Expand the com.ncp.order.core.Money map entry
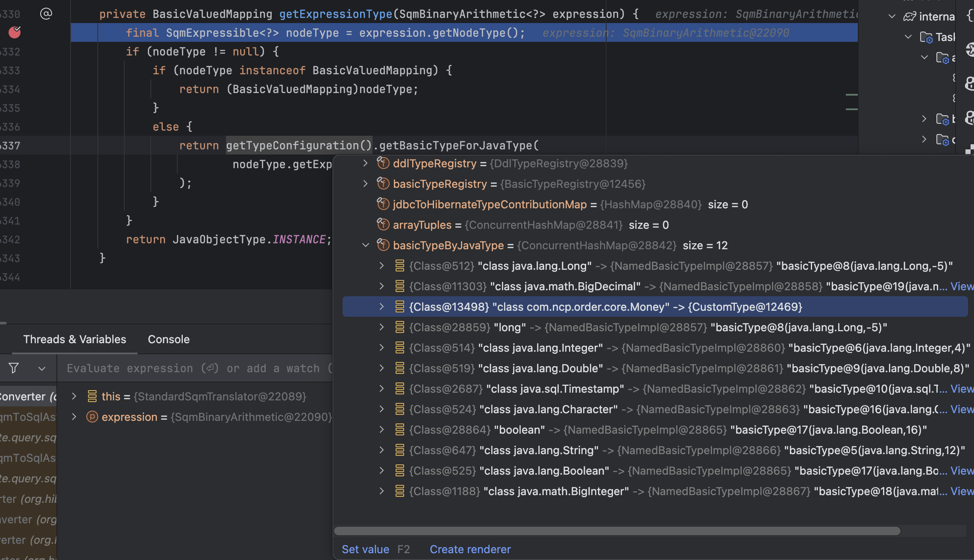Image resolution: width=974 pixels, height=560 pixels. click(x=382, y=306)
